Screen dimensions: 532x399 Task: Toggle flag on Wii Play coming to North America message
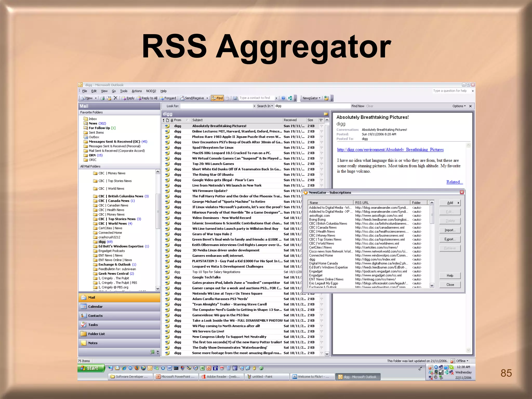[321, 326]
